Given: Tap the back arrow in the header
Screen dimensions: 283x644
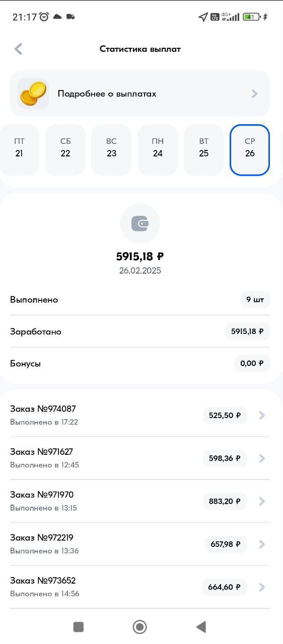Looking at the screenshot, I should (x=19, y=49).
